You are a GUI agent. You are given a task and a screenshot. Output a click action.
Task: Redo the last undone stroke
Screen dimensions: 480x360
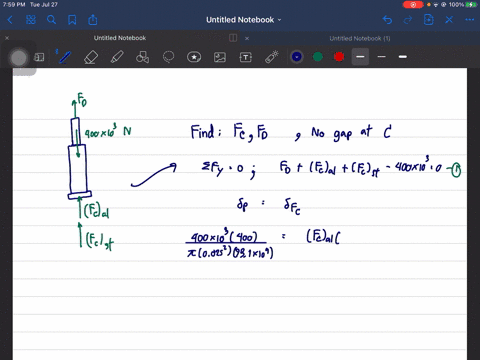coord(408,20)
